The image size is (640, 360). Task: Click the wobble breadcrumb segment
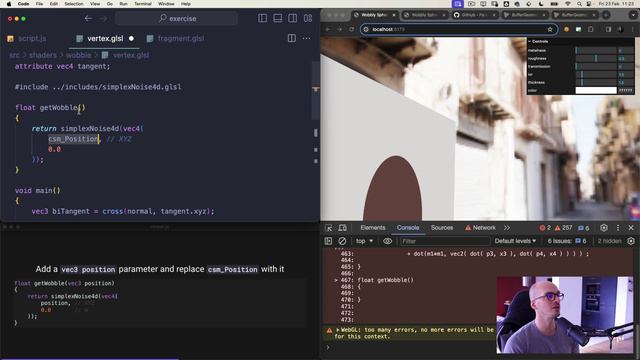coord(78,55)
